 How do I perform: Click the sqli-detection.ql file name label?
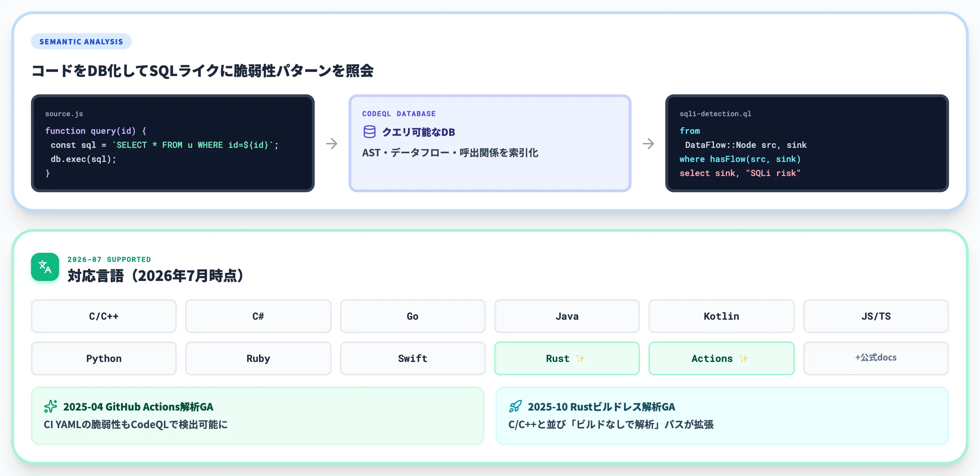(x=715, y=114)
